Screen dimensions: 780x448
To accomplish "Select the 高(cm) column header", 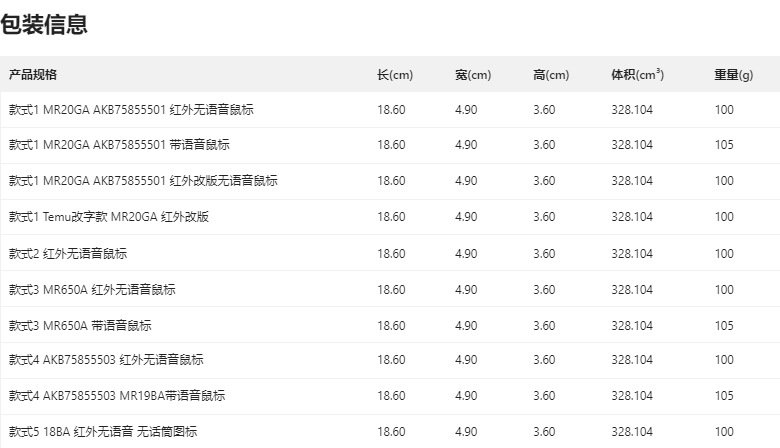I will [x=551, y=75].
